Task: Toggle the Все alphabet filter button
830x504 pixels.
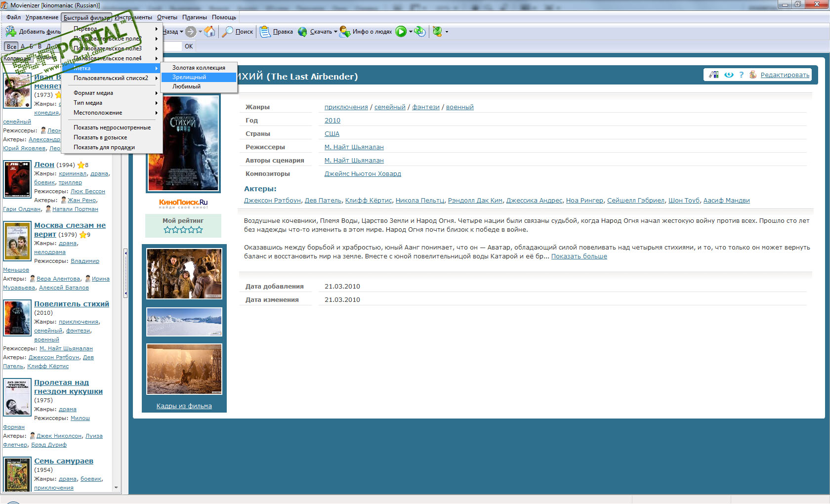Action: tap(11, 46)
